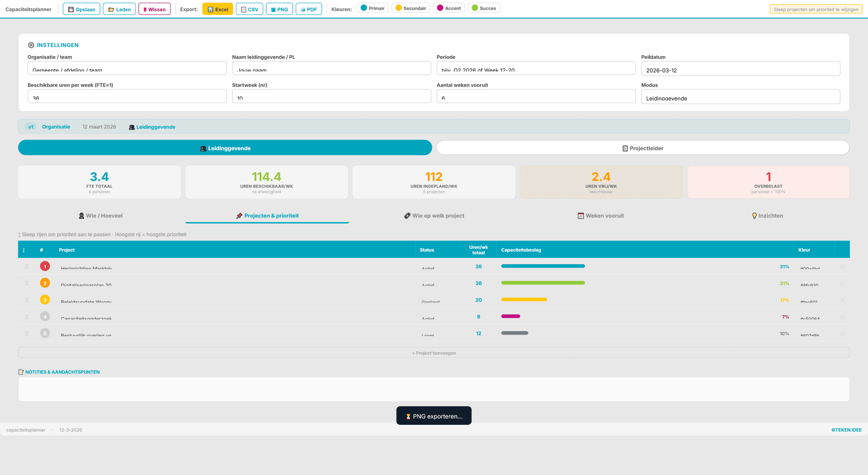Click the Opslaan save icon
Image resolution: width=868 pixels, height=475 pixels.
click(x=71, y=9)
